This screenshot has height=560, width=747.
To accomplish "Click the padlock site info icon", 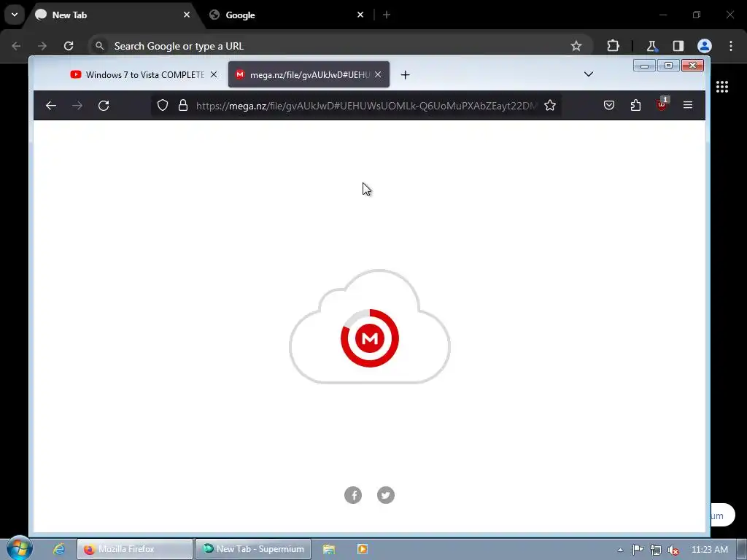I will (x=183, y=105).
